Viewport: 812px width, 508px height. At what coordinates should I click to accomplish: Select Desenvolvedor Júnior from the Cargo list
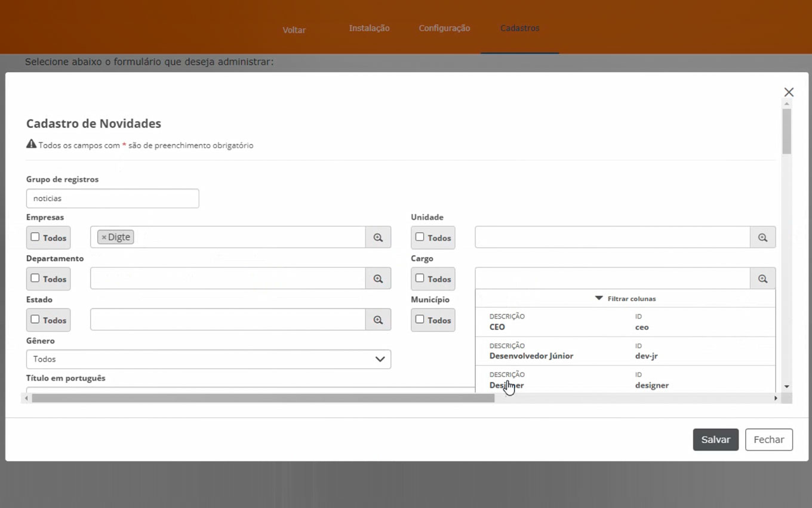click(x=531, y=356)
